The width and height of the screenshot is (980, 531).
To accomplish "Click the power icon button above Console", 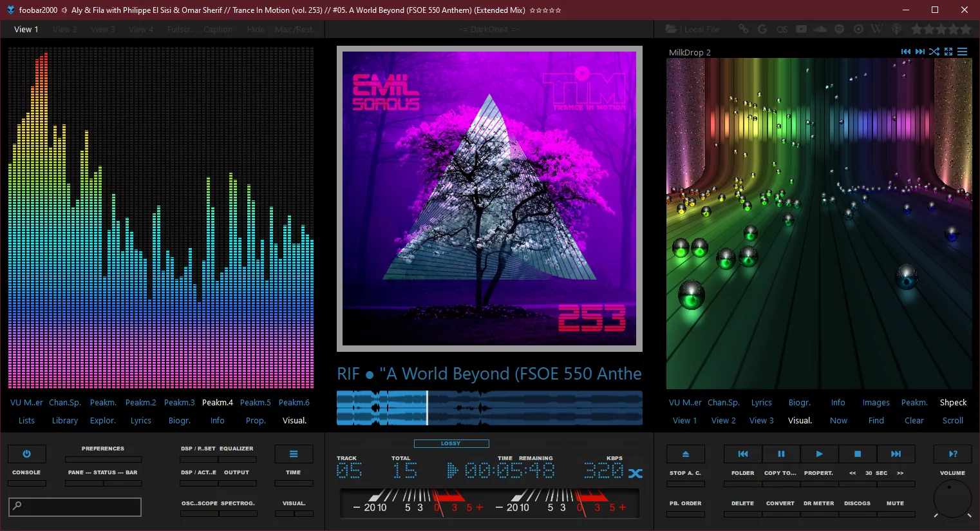I will [26, 454].
